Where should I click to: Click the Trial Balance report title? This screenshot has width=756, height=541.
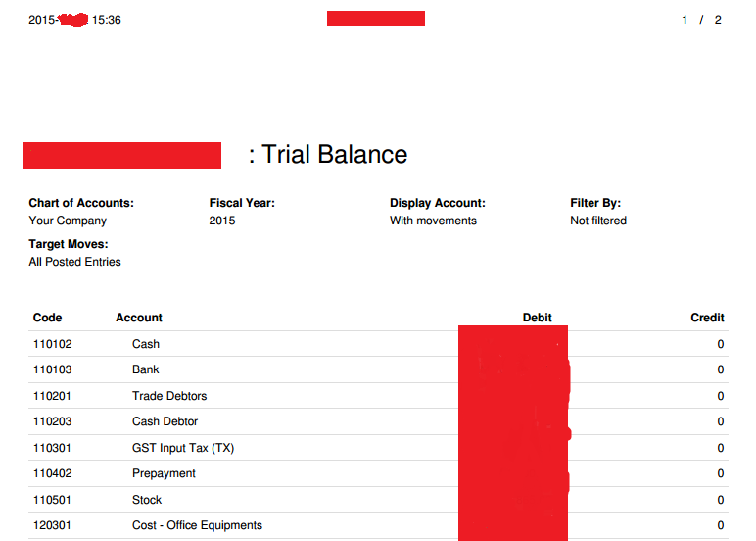coord(334,155)
